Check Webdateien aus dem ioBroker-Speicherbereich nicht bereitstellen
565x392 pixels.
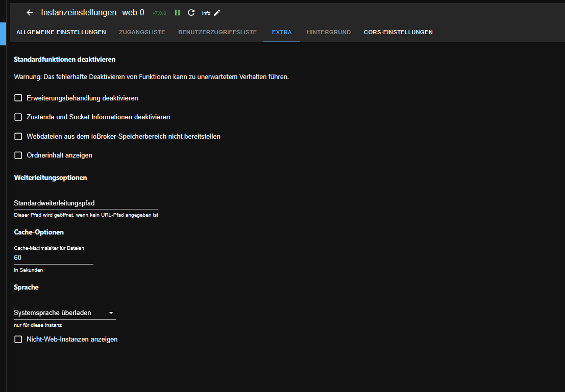(x=18, y=137)
